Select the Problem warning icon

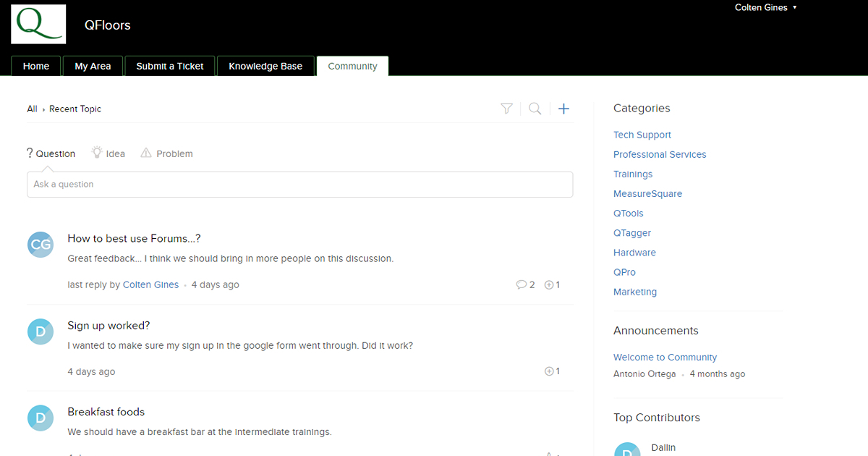(146, 153)
